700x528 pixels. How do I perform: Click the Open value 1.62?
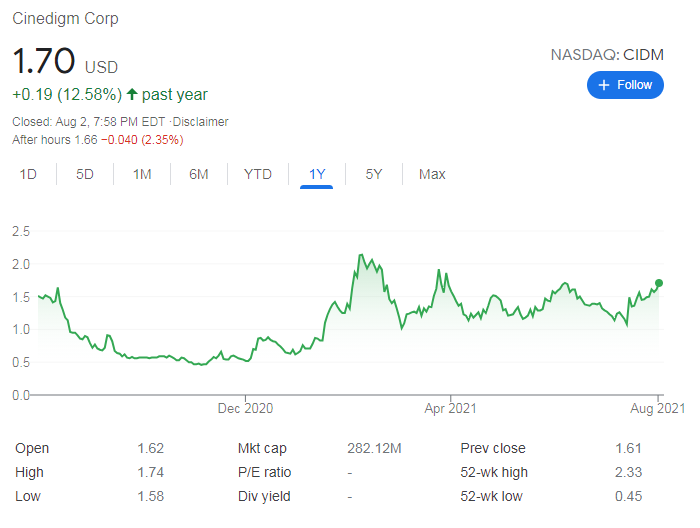[x=150, y=448]
